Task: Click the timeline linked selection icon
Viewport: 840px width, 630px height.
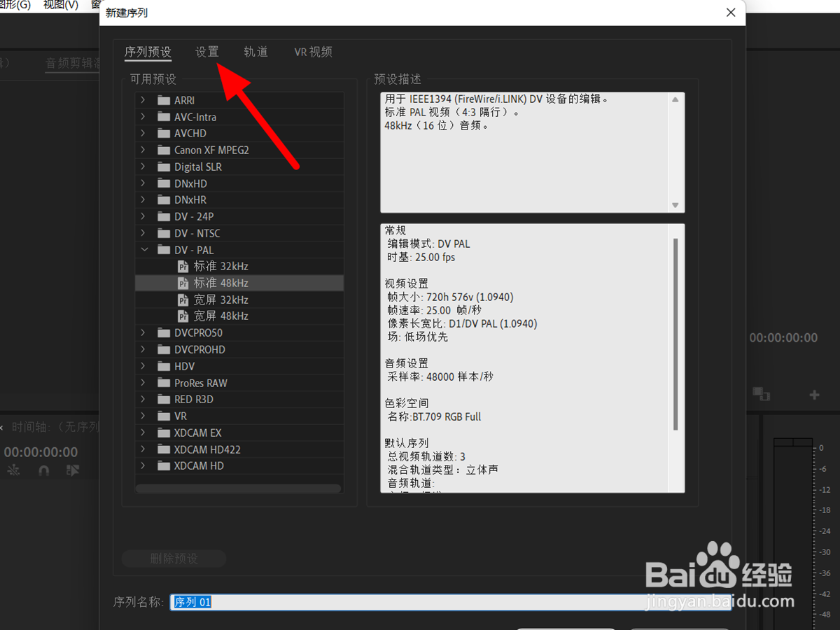Action: (73, 471)
